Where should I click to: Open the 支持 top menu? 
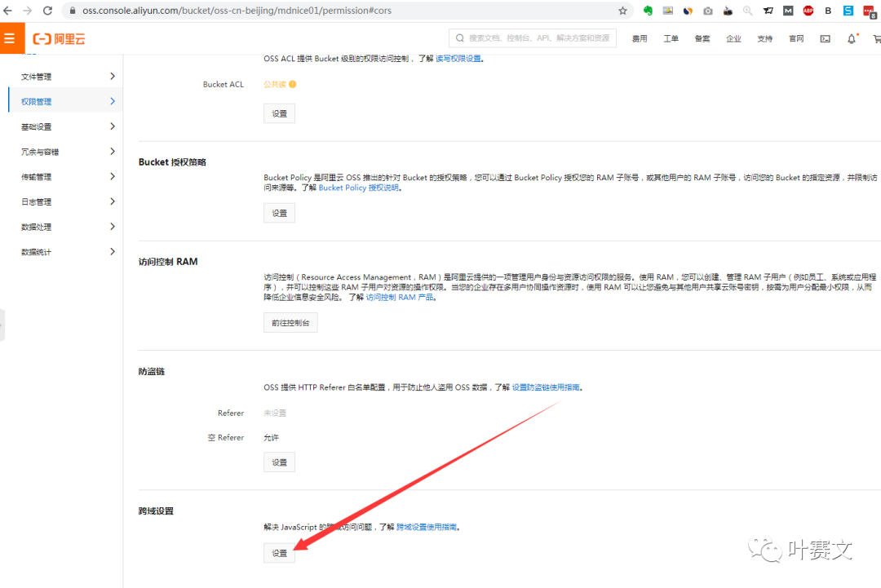764,39
